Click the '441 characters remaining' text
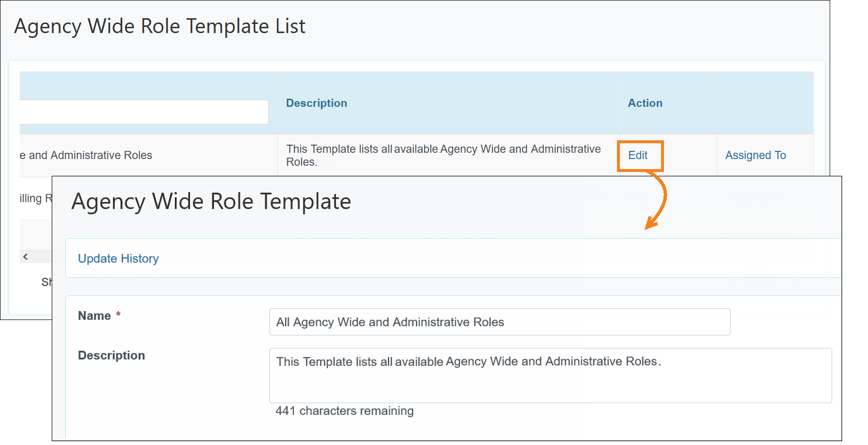868x445 pixels. 344,411
